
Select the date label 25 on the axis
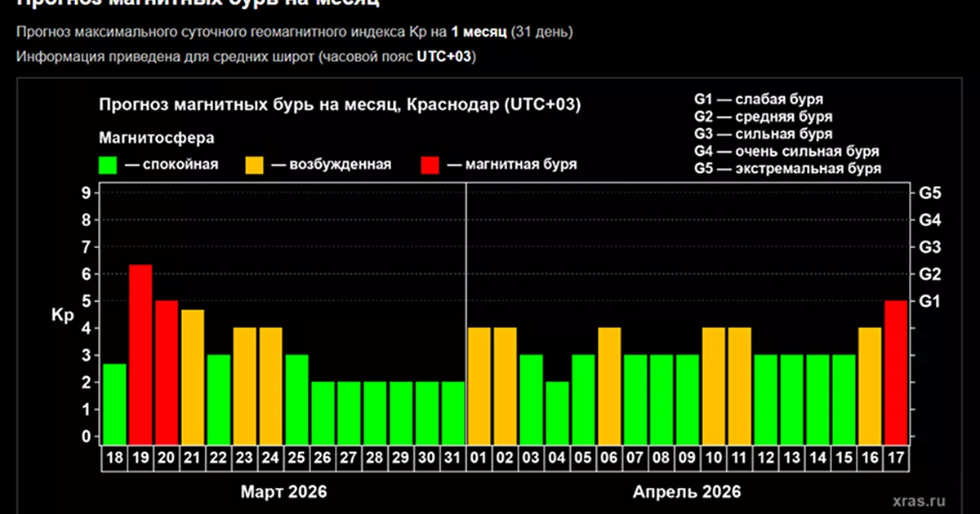pyautogui.click(x=297, y=459)
